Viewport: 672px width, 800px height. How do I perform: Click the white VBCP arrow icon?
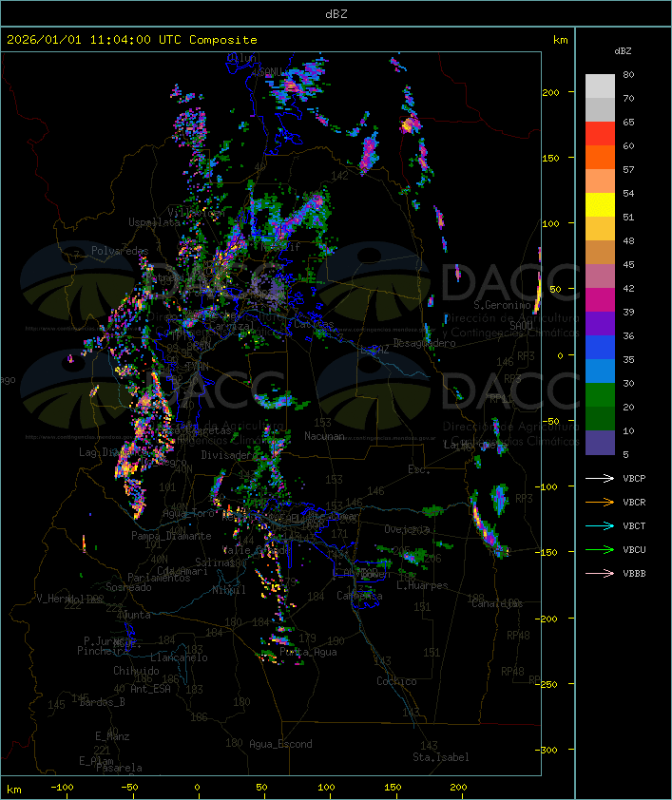600,479
